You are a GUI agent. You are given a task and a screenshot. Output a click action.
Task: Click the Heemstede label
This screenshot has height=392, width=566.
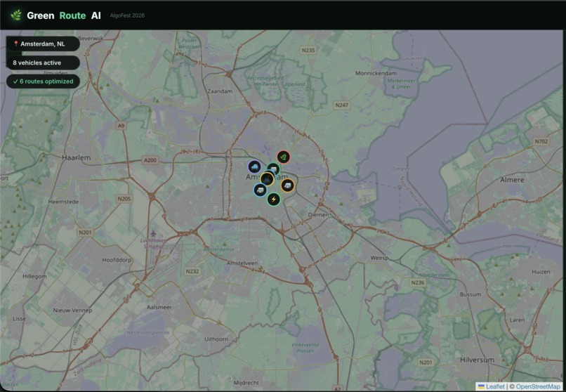(63, 202)
